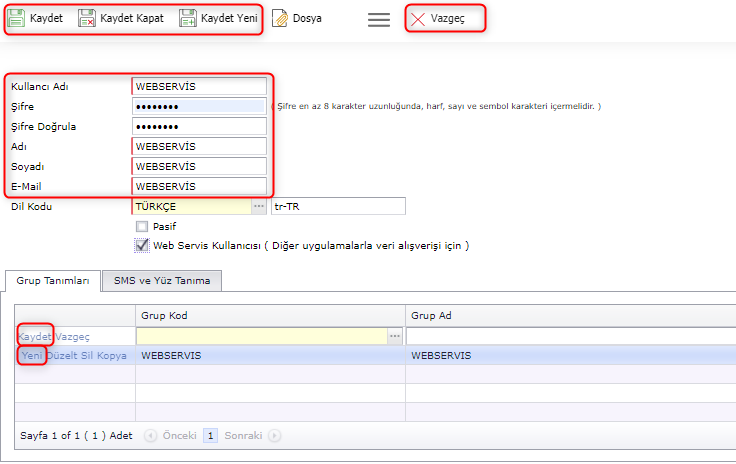Select page number 1 in the pager
Viewport: 736px width, 464px height.
(211, 436)
